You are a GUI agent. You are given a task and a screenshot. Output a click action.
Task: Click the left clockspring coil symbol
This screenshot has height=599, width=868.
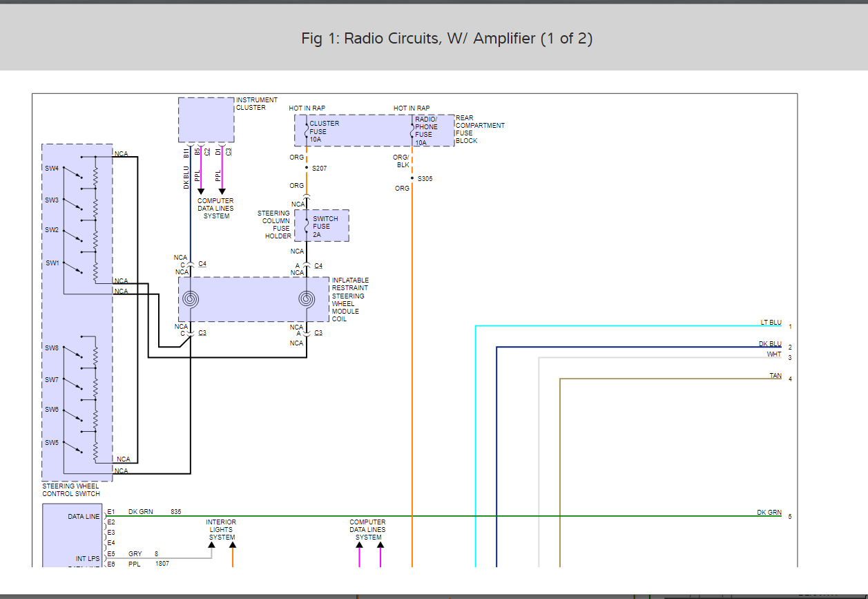point(191,299)
